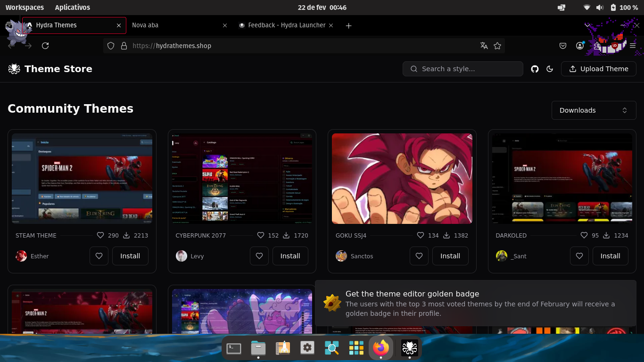Image resolution: width=644 pixels, height=362 pixels.
Task: Reload the current page
Action: click(x=45, y=46)
